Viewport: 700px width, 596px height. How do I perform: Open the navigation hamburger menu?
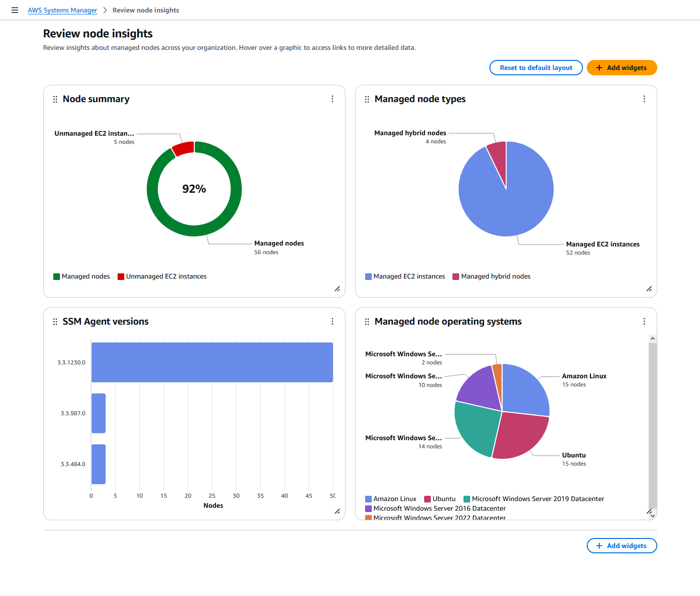(14, 10)
